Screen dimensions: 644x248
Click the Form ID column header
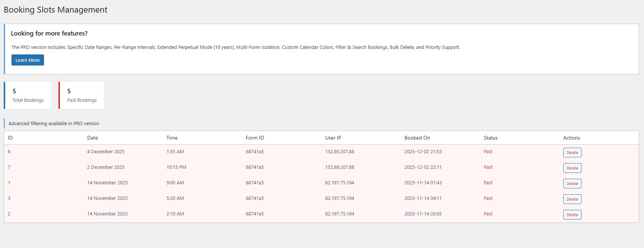pyautogui.click(x=255, y=138)
